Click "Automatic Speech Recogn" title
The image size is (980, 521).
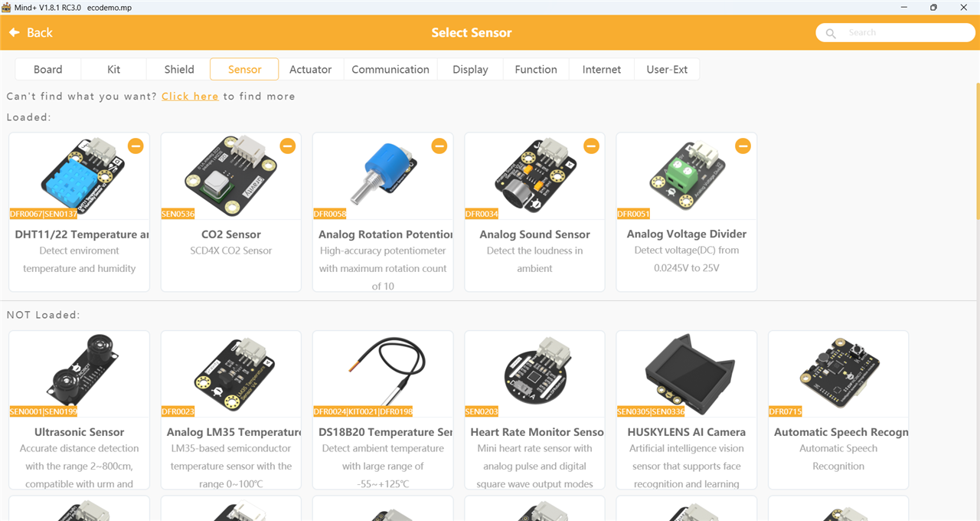pos(841,432)
